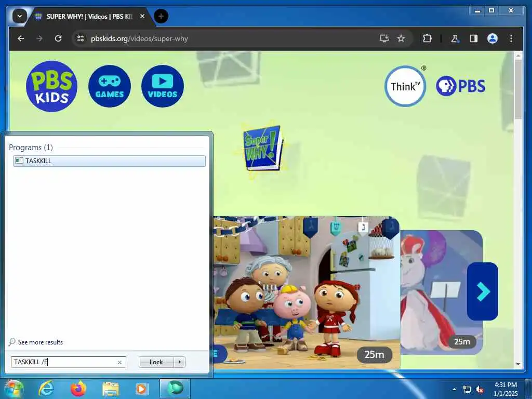Click the next videos carousel arrow
Viewport: 532px width, 399px height.
483,291
